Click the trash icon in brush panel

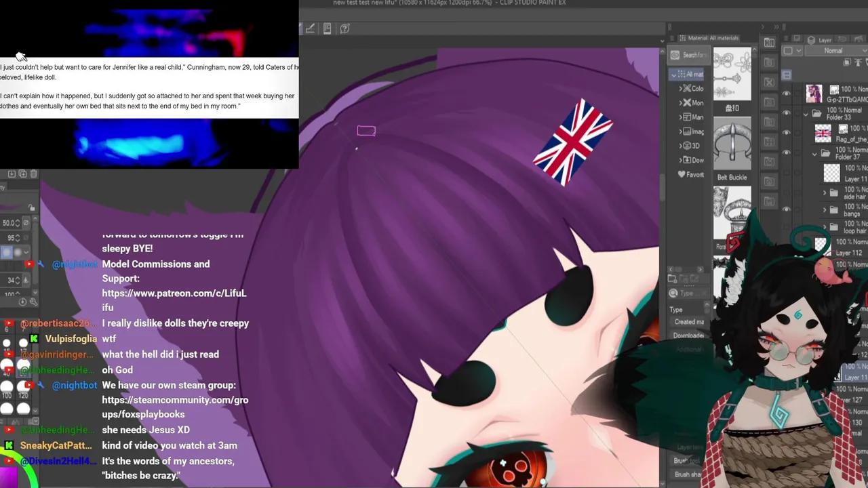pos(34,174)
